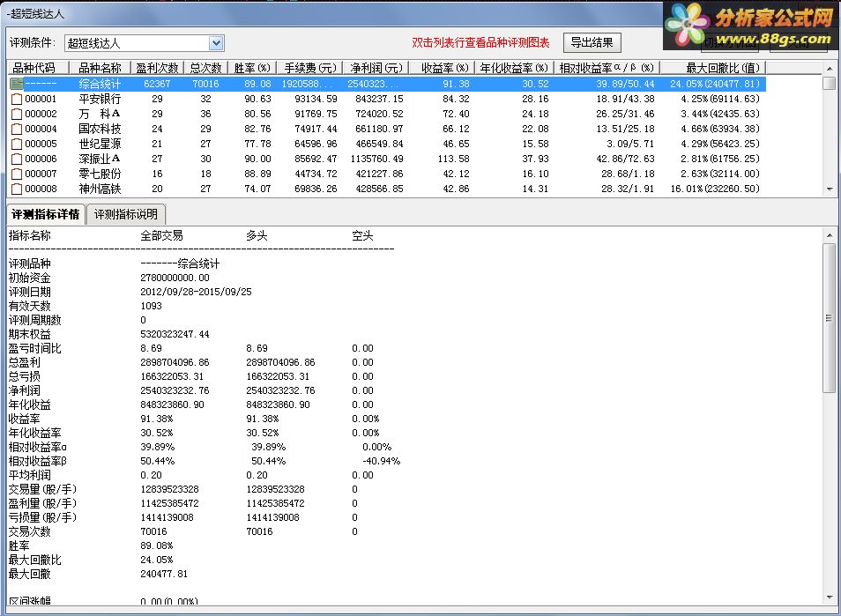
Task: Click the 导出结果 button
Action: 592,42
